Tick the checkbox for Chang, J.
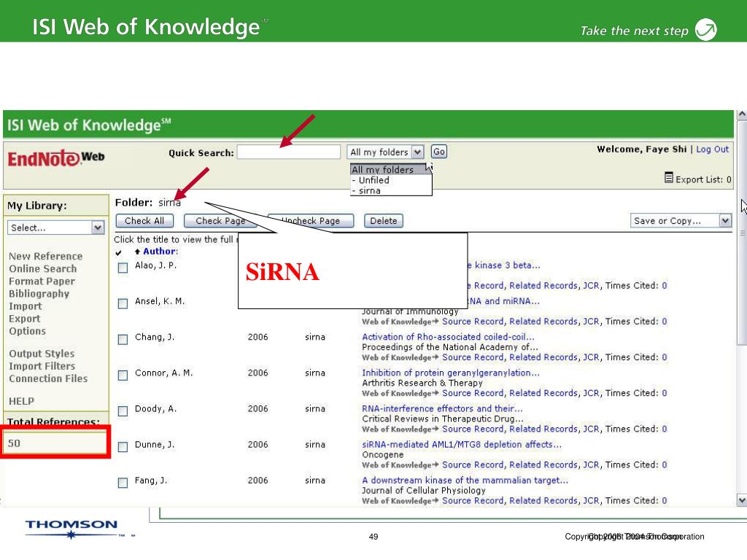Viewport: 747px width, 560px height. (x=123, y=339)
